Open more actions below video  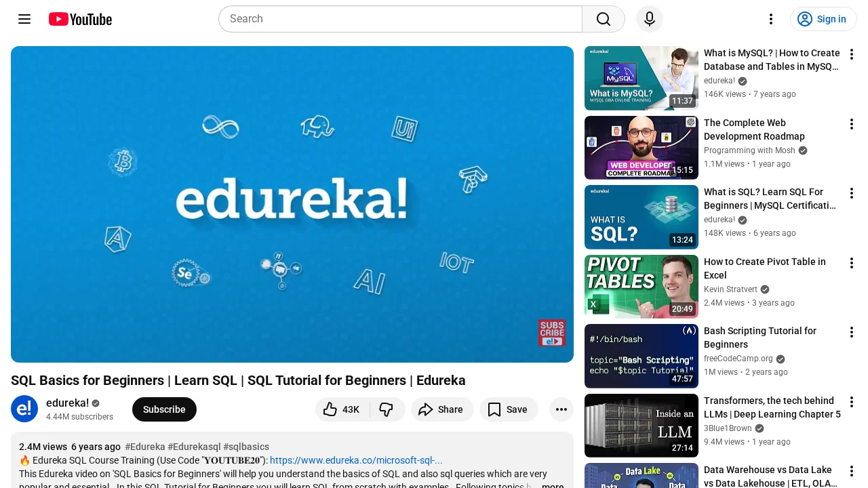pyautogui.click(x=561, y=409)
